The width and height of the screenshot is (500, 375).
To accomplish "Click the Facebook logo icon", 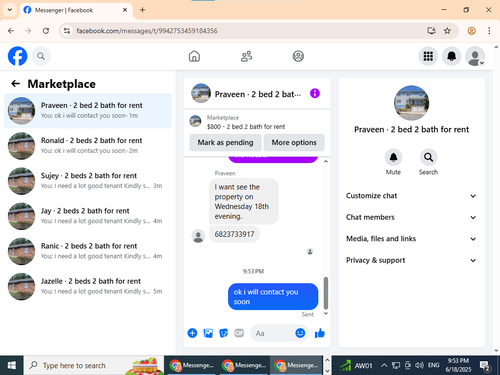I will click(17, 56).
